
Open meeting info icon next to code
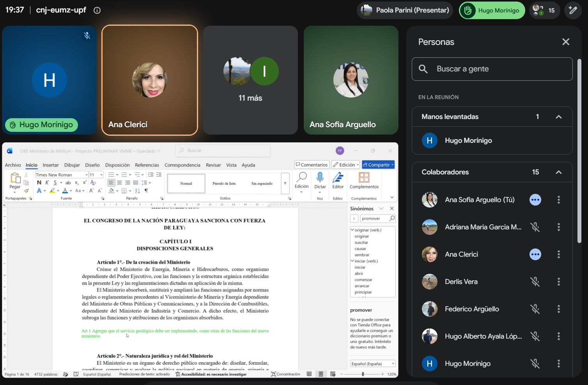[x=97, y=11]
